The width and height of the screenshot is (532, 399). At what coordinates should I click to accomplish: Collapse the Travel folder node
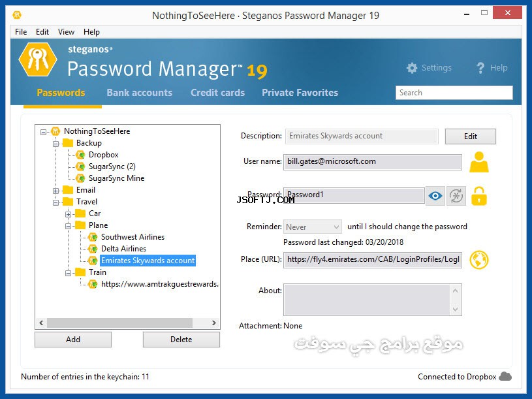[55, 202]
